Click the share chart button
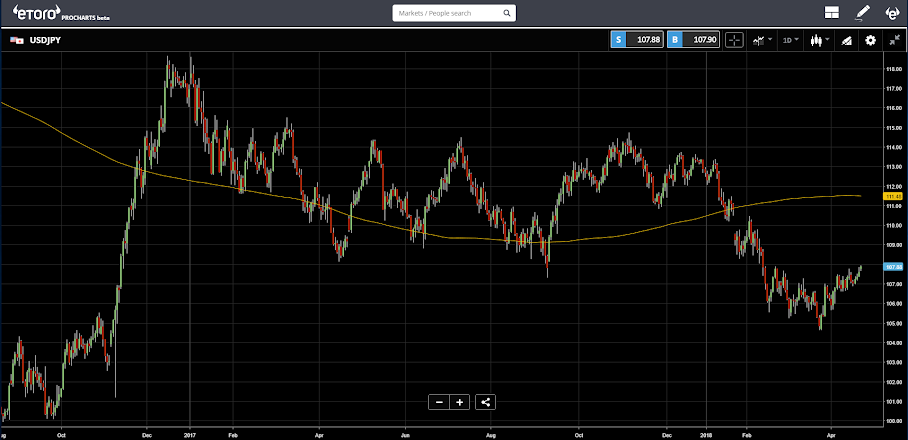Viewport: 908px width, 440px height. [485, 402]
